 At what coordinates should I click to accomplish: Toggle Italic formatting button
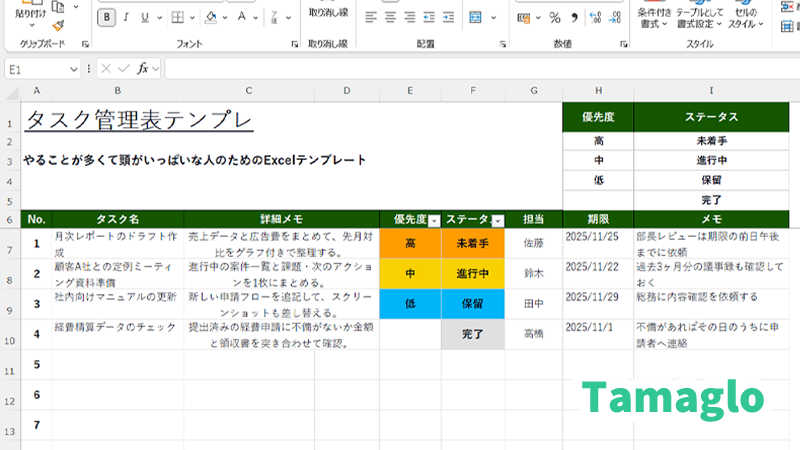127,18
